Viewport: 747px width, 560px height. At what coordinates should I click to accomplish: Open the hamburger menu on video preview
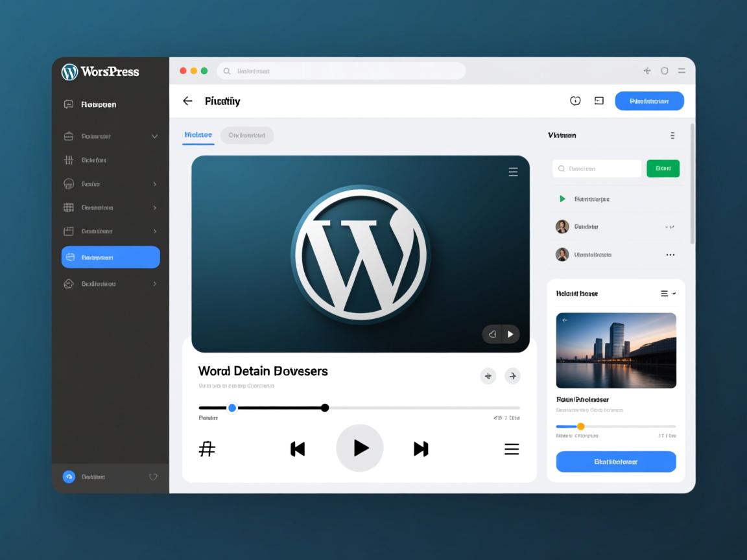(513, 172)
